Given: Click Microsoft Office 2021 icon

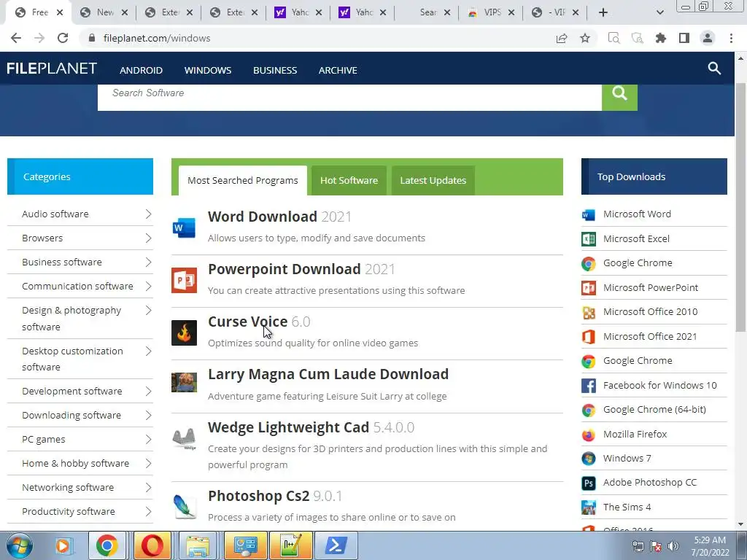Looking at the screenshot, I should tap(589, 337).
